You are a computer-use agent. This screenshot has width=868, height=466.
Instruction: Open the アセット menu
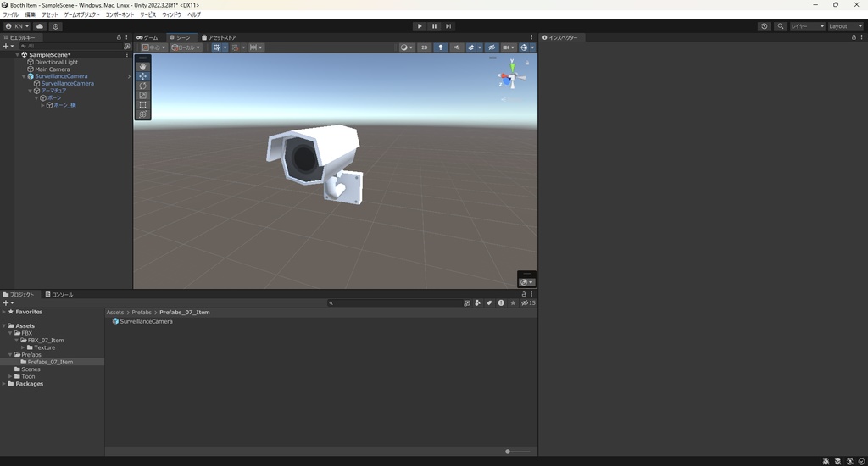click(x=50, y=14)
